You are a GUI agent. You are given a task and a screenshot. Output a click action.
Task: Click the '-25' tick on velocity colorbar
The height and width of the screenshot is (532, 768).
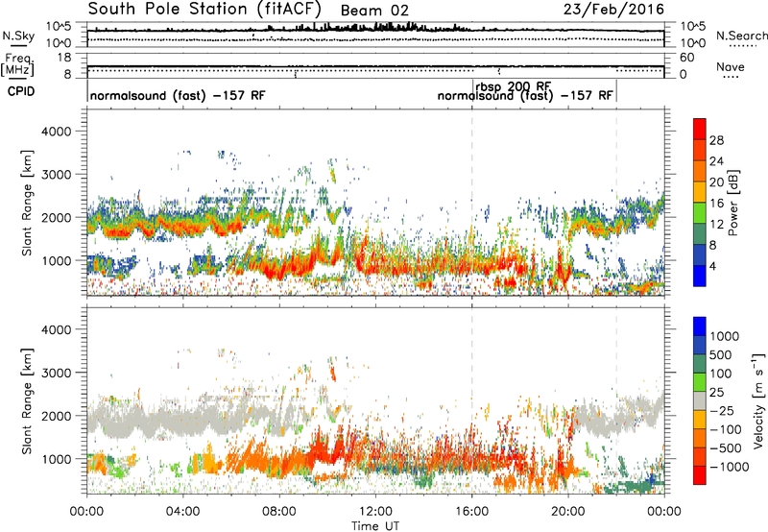tap(723, 410)
